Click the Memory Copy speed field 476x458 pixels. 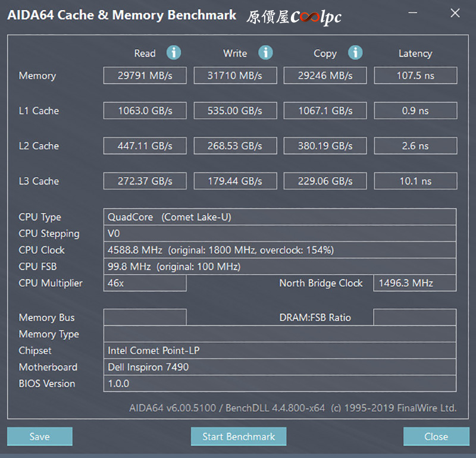[325, 76]
